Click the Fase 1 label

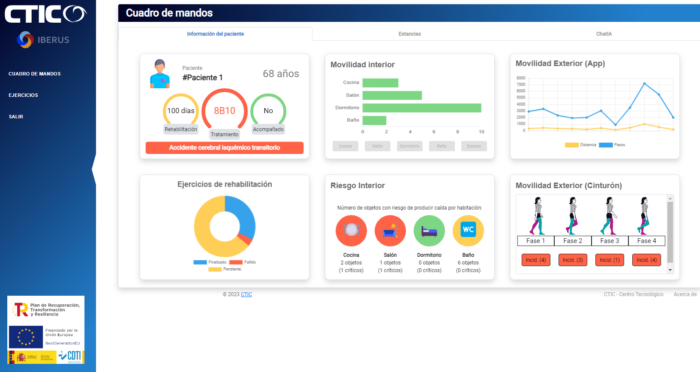[535, 241]
